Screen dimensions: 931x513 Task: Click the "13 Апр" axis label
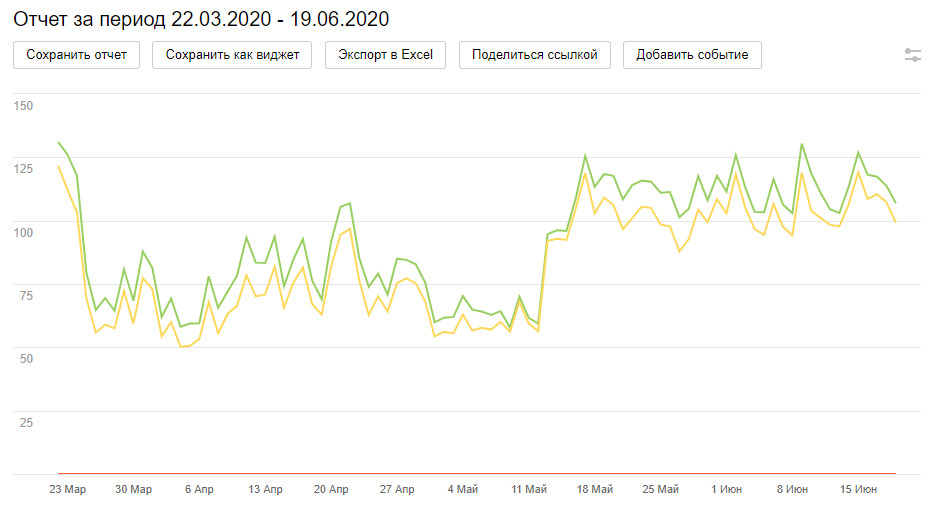pos(265,490)
